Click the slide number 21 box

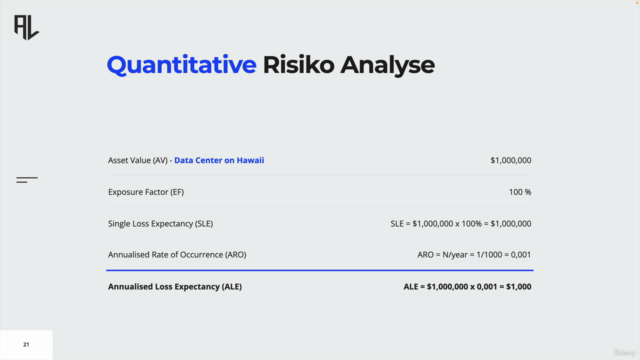(26, 345)
